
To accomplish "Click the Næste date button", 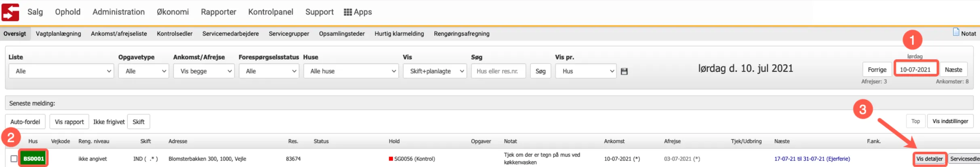I will tap(953, 70).
